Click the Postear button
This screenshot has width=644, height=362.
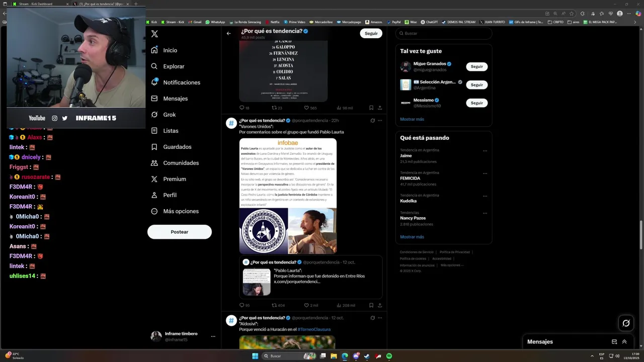pos(180,232)
